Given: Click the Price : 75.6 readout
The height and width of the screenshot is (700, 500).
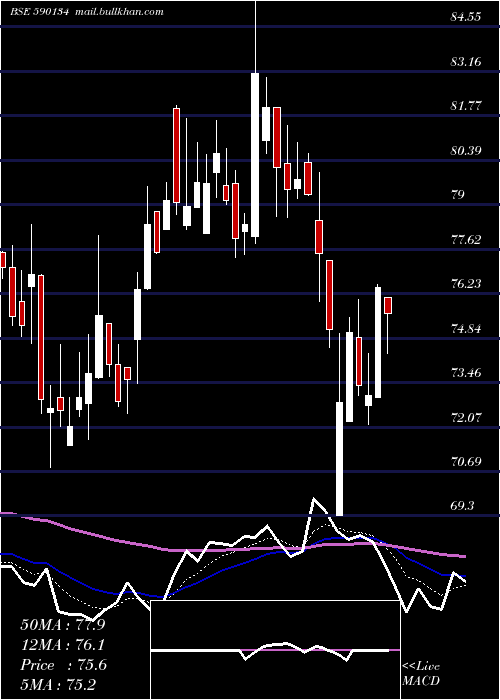Looking at the screenshot, I should 63,665.
